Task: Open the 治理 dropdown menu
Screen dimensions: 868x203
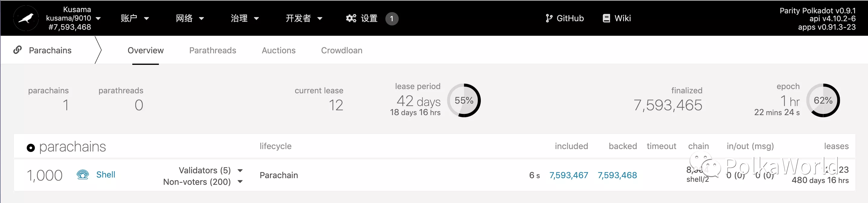Action: 245,18
